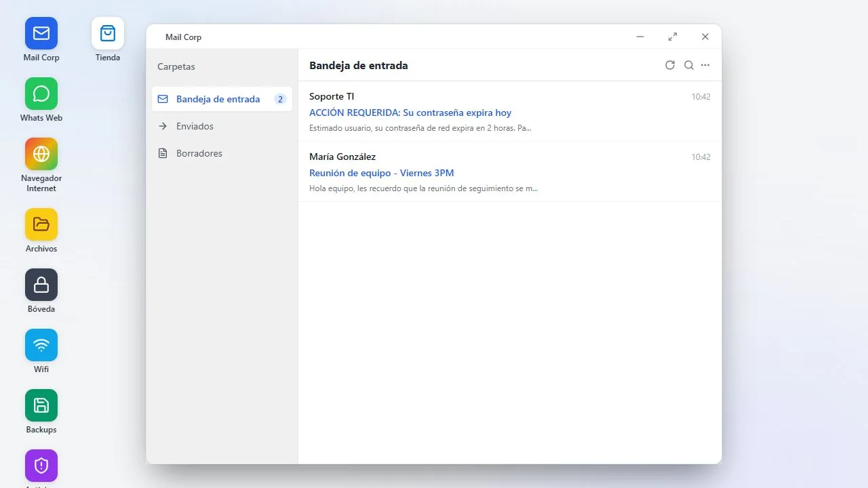Refresh the inbox with the reload icon
This screenshot has height=488, width=868.
tap(670, 65)
